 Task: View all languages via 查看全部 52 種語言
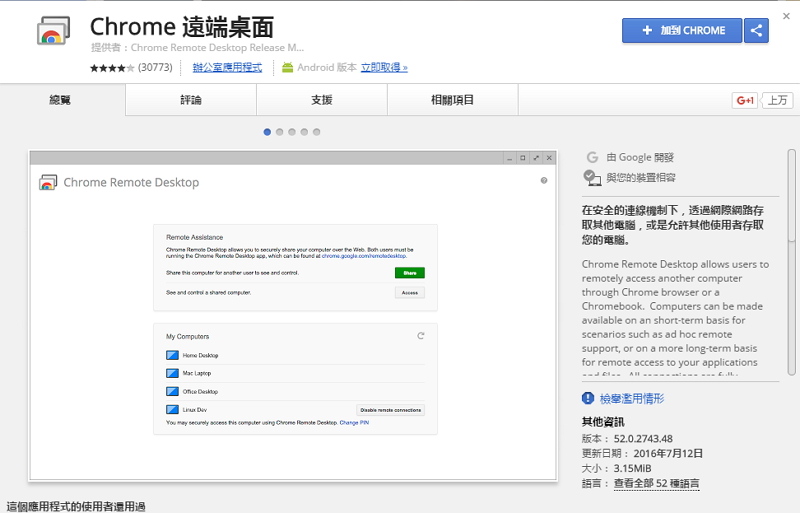(x=656, y=483)
